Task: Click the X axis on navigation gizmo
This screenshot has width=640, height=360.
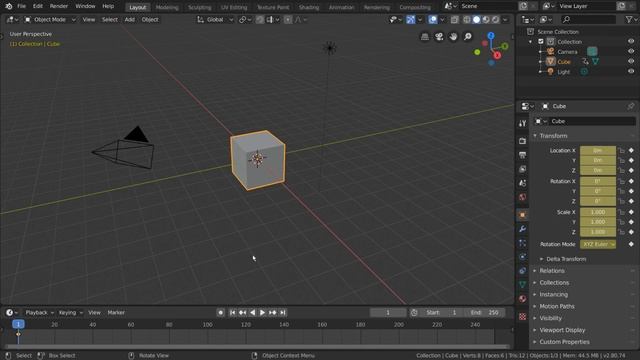Action: click(x=497, y=55)
